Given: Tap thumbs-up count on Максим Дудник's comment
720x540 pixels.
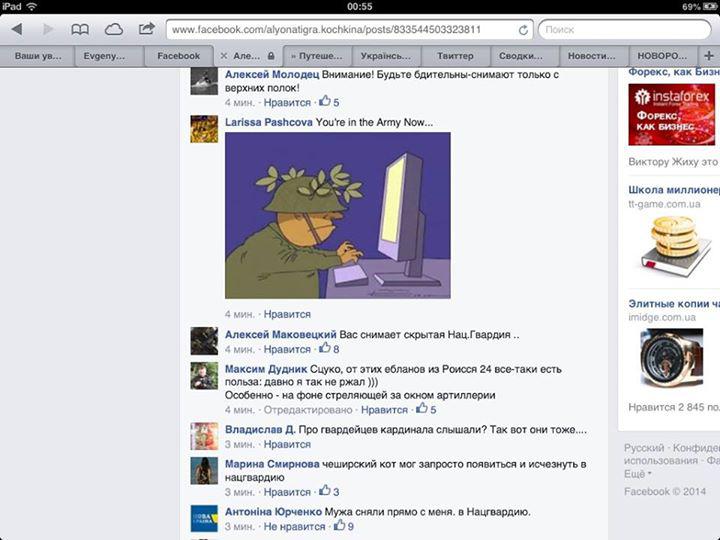Looking at the screenshot, I should [x=426, y=409].
